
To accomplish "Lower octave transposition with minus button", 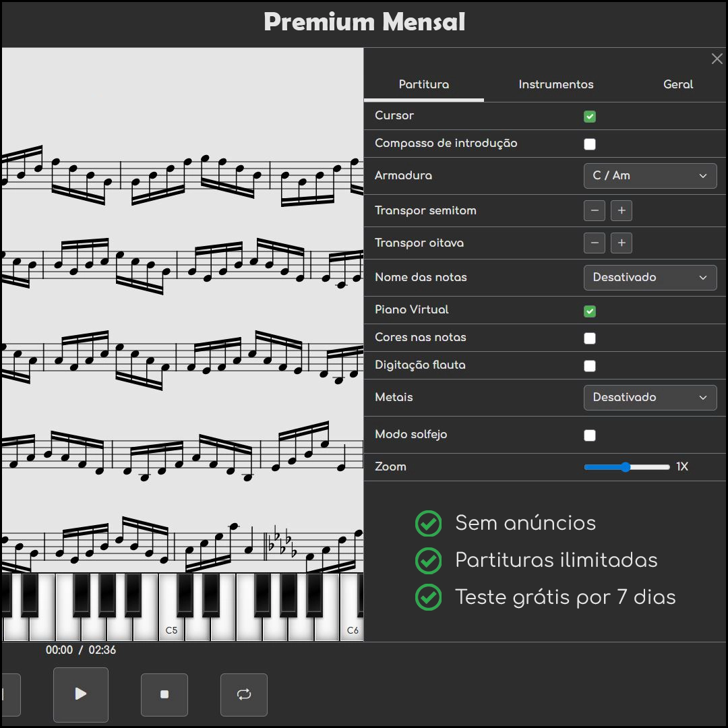I will click(595, 243).
